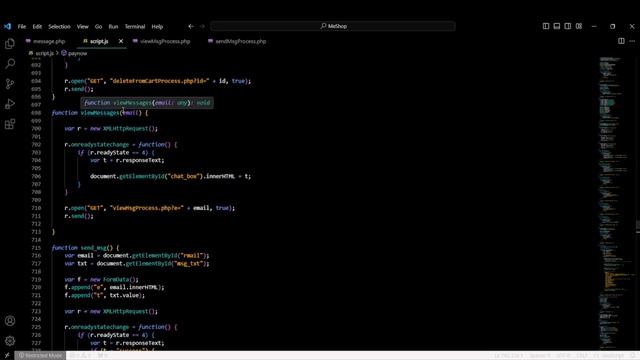The height and width of the screenshot is (360, 640).
Task: Click the viewMessages function name on line 698
Action: 99,113
